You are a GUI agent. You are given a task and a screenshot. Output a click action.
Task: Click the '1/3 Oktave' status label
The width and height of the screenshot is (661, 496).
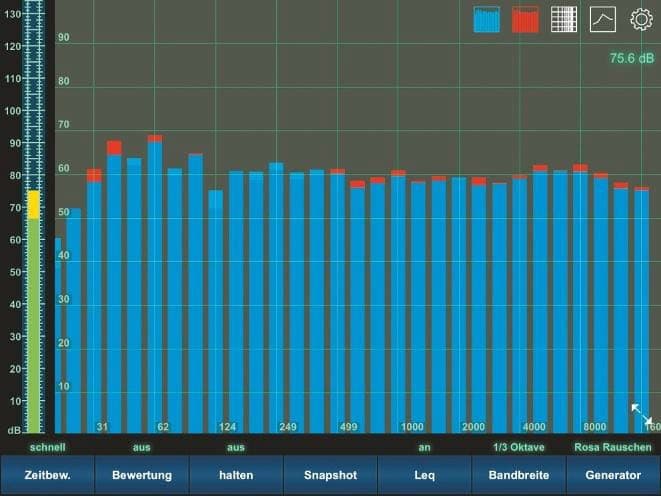coord(519,447)
